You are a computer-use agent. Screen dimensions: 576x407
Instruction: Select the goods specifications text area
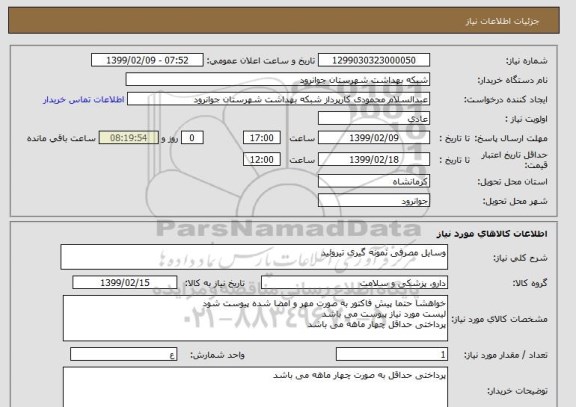pos(255,318)
